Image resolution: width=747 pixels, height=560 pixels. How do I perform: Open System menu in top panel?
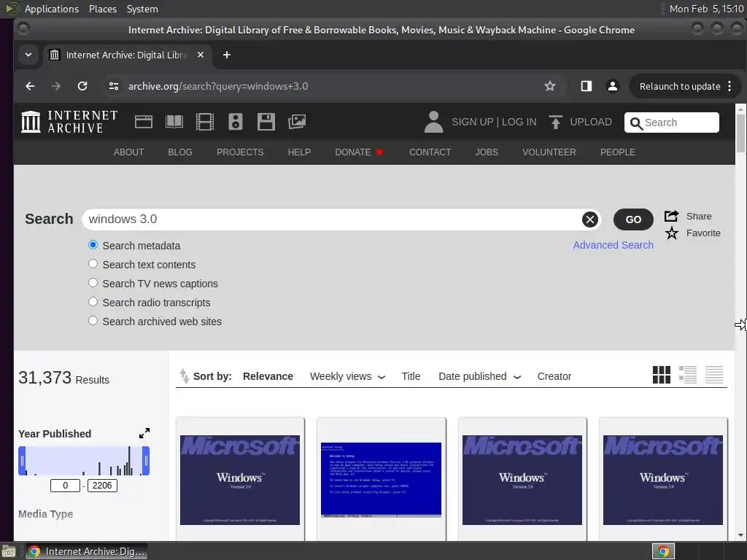(x=142, y=9)
